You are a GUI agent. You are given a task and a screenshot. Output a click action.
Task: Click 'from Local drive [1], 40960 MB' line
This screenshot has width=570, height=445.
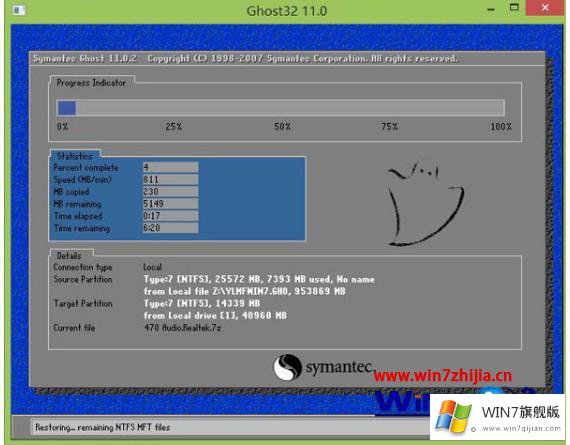(215, 315)
